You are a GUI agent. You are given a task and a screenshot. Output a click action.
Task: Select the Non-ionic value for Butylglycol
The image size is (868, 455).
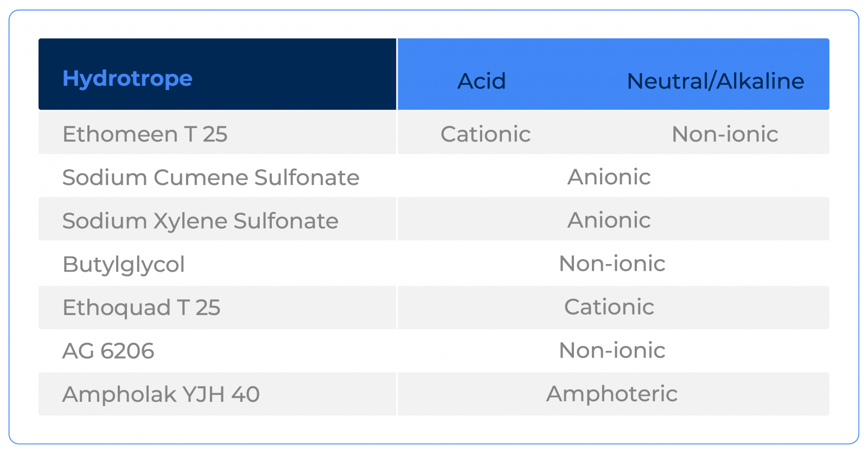tap(612, 264)
